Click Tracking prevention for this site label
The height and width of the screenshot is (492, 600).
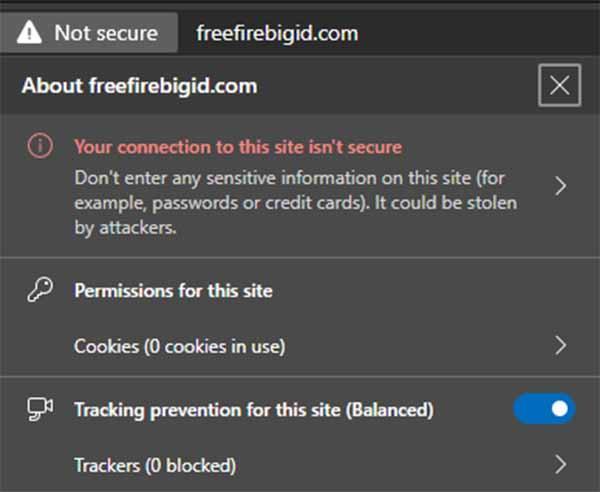254,410
